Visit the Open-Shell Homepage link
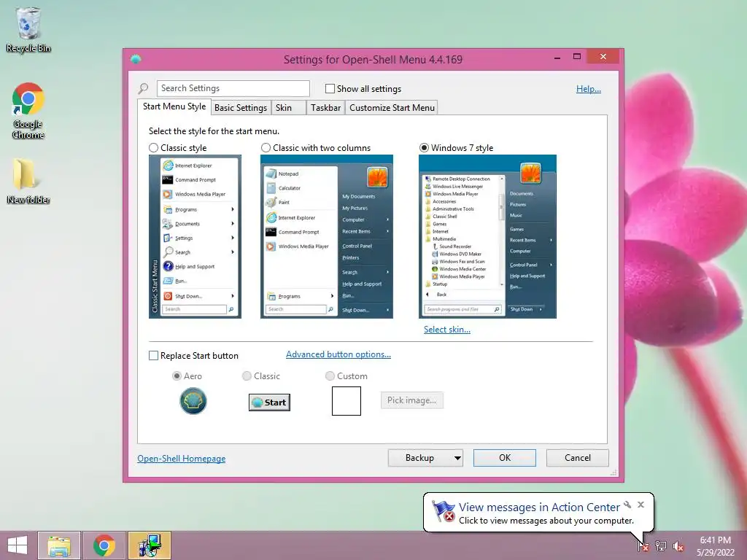 tap(182, 459)
